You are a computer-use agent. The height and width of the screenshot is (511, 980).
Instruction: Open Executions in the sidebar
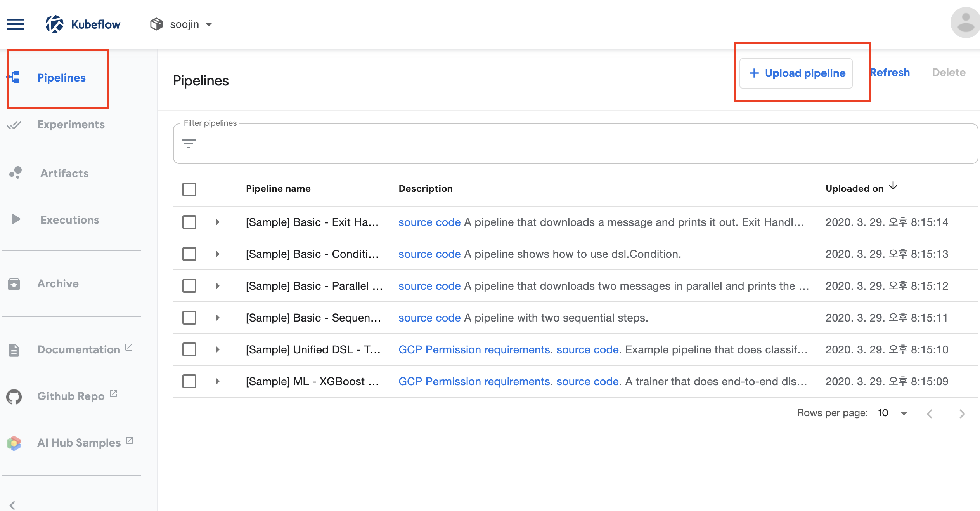(70, 220)
